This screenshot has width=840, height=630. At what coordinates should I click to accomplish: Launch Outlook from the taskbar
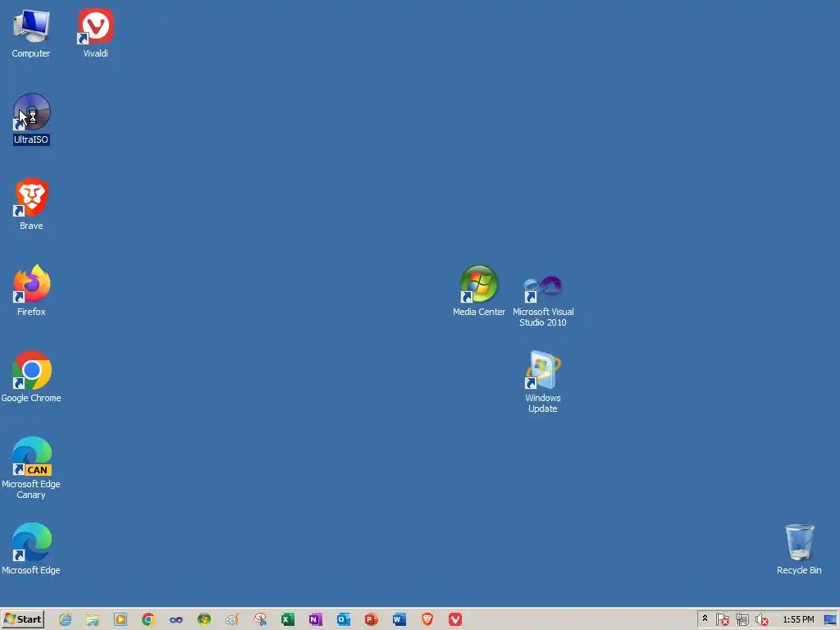point(344,620)
